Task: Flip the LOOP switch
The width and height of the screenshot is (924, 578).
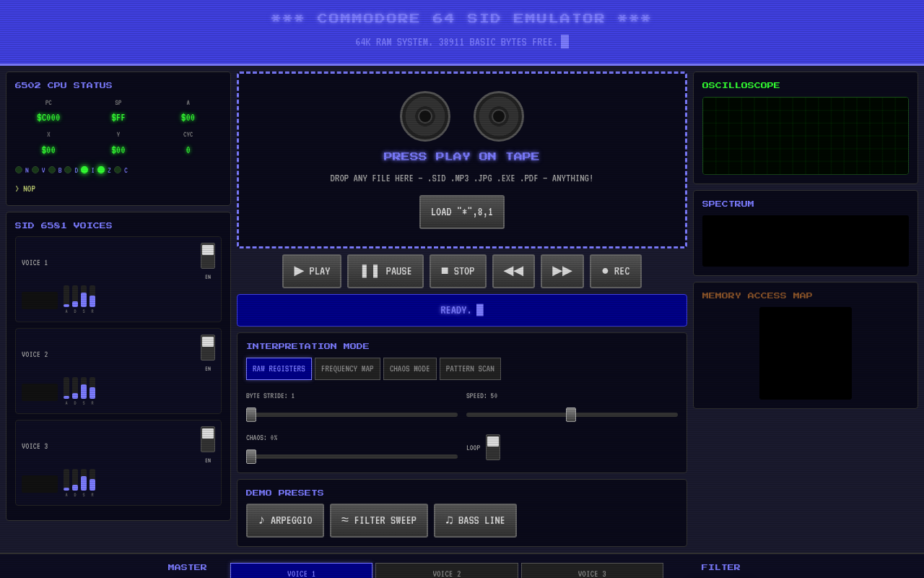Action: (492, 447)
